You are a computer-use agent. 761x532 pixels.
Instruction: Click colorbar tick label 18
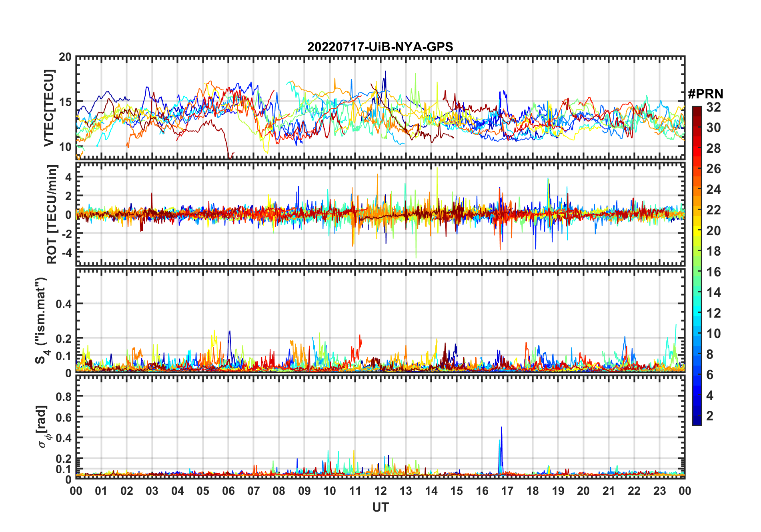pyautogui.click(x=713, y=251)
